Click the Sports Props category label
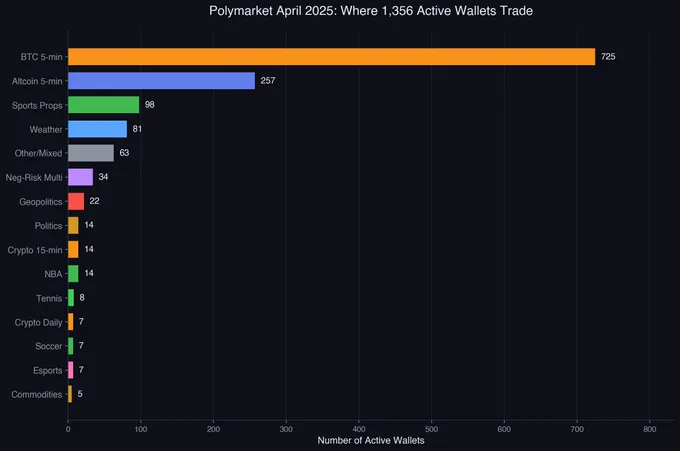Image resolution: width=680 pixels, height=451 pixels. pyautogui.click(x=37, y=106)
